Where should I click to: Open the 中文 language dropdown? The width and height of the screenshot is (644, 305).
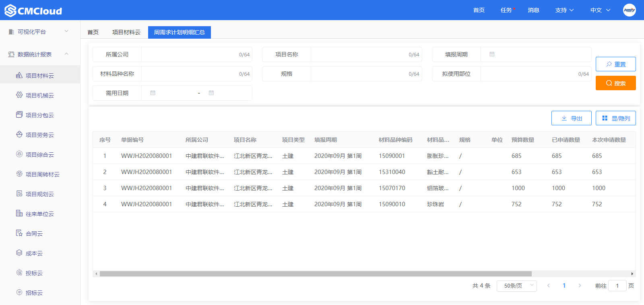click(x=600, y=10)
